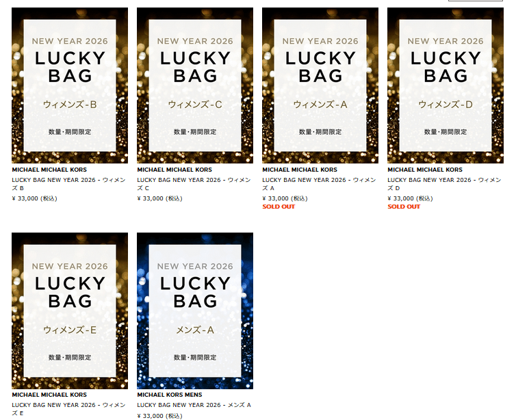Click brand name above ウィメンズ B title
516x420 pixels.
pos(49,170)
